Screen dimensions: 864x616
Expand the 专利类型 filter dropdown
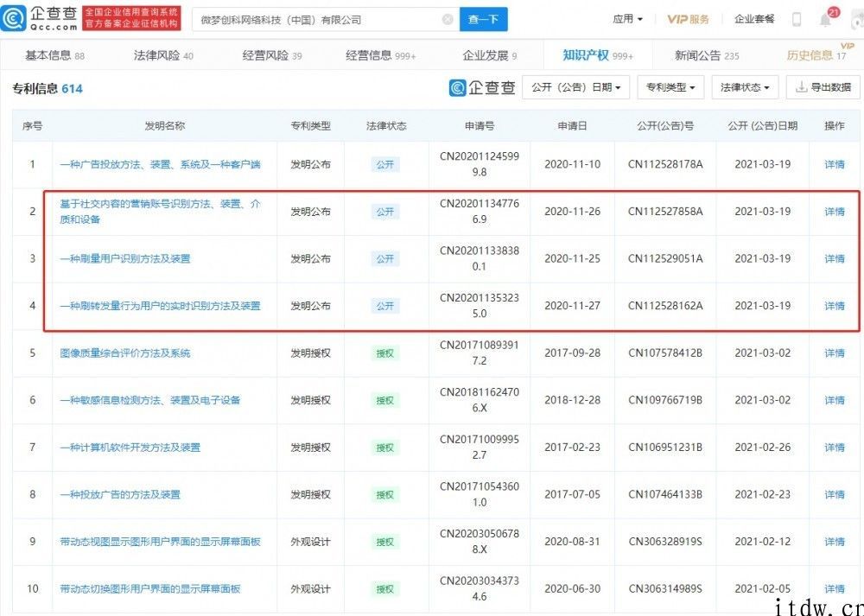click(670, 87)
